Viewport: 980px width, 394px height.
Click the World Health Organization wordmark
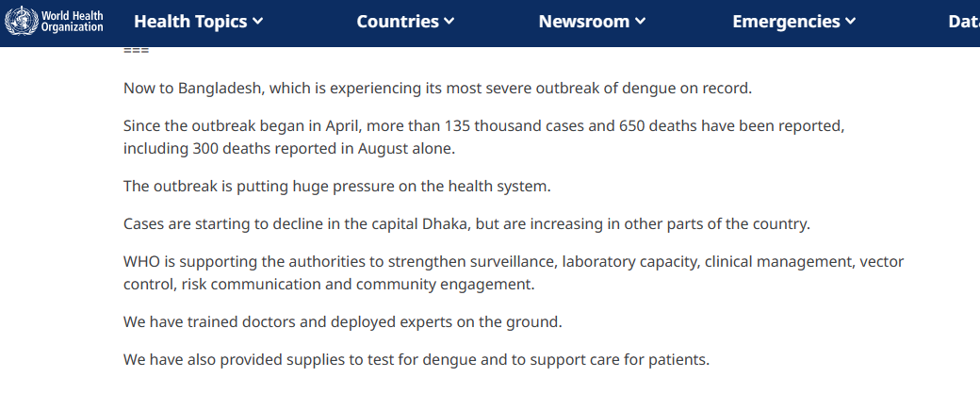pyautogui.click(x=72, y=22)
